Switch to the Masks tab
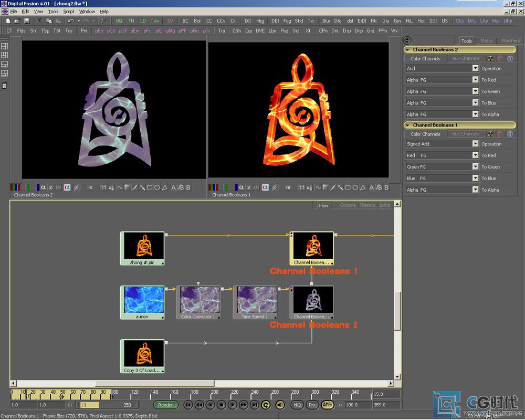 [487, 40]
